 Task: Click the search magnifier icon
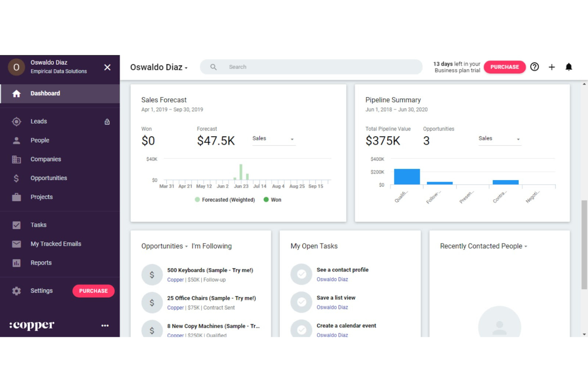click(x=213, y=67)
